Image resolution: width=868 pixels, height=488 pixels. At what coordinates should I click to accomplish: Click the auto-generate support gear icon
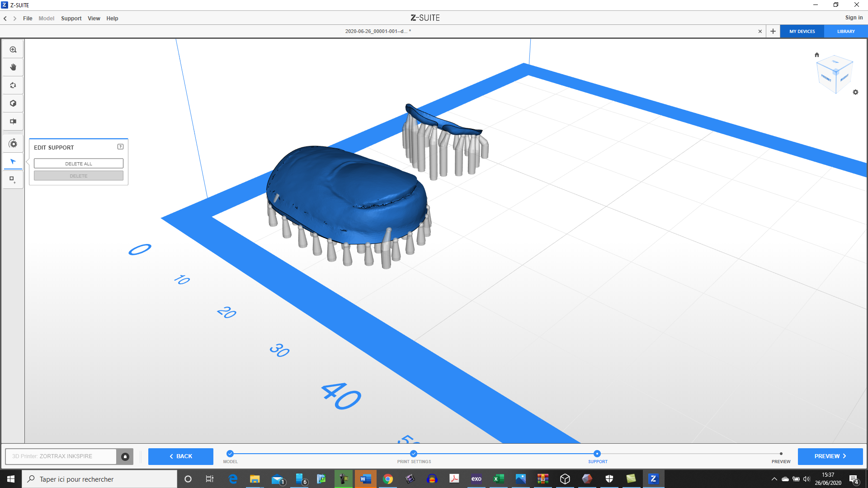coord(13,144)
